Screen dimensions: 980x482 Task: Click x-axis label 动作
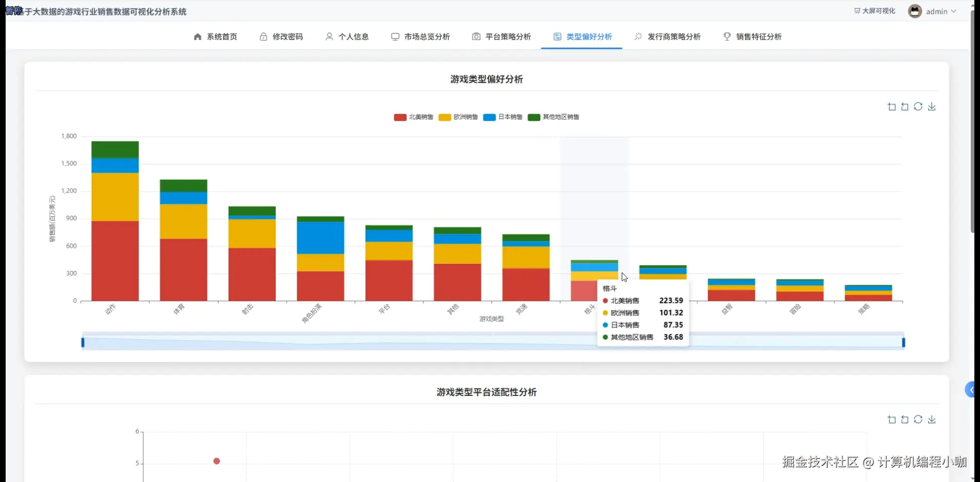tap(110, 309)
